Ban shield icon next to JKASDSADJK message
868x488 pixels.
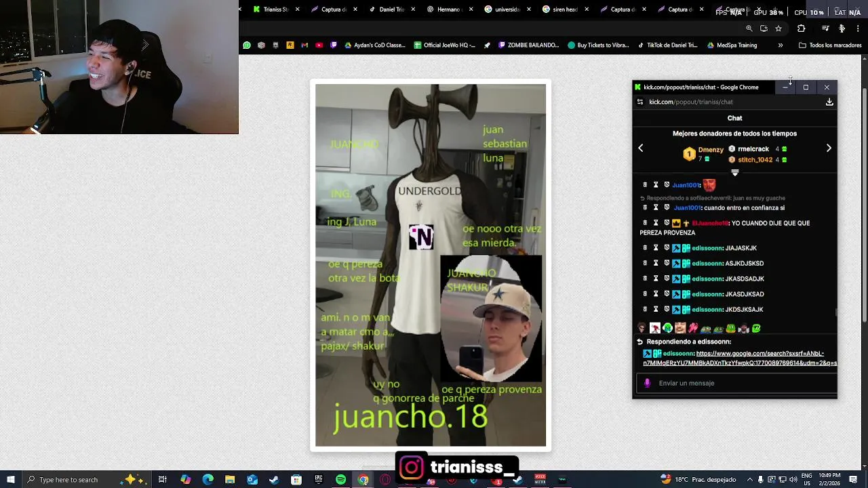coord(667,279)
